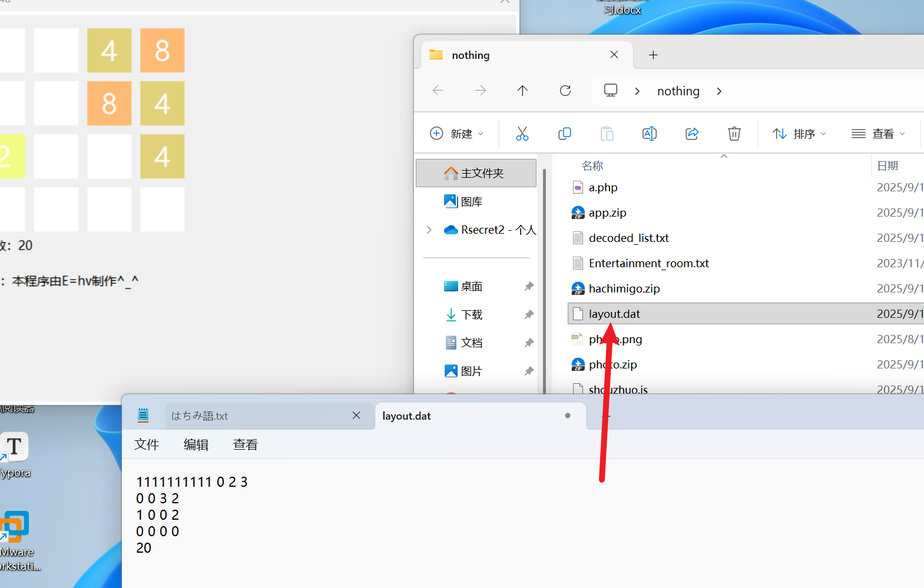Click the This PC monitor icon in address bar
Viewport: 924px width, 588px height.
pyautogui.click(x=611, y=90)
